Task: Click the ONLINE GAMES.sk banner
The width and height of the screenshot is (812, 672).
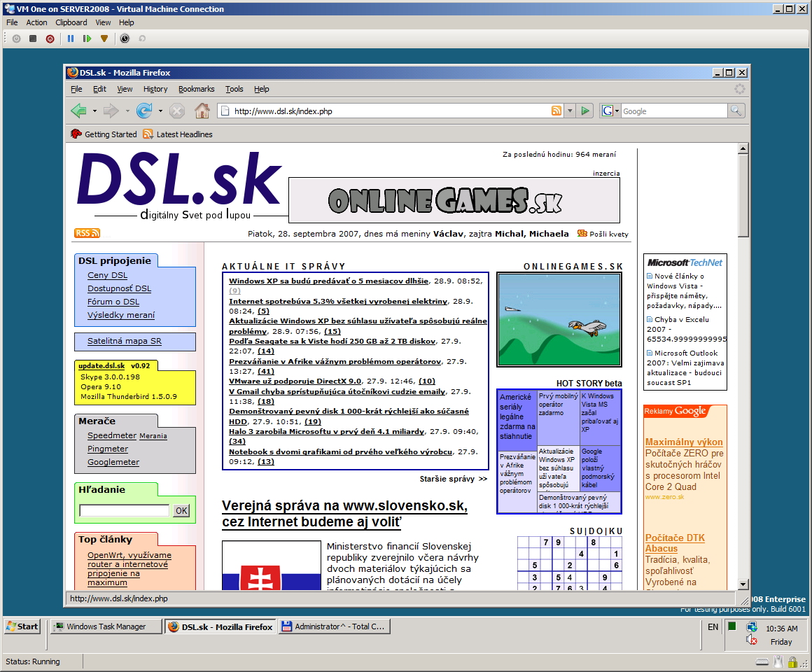Action: (454, 200)
